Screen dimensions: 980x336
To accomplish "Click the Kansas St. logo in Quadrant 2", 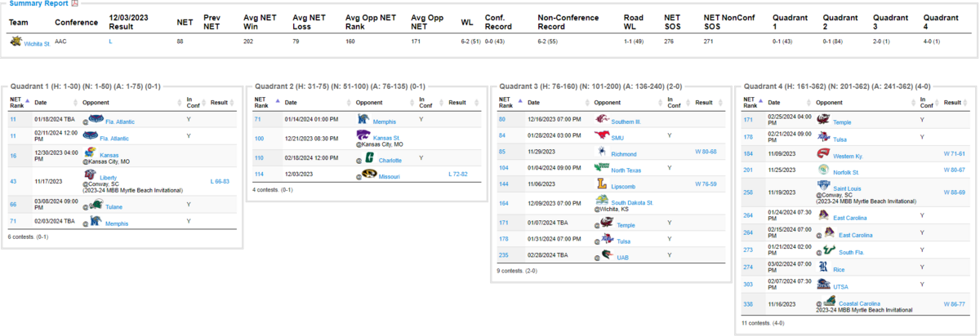I will (x=363, y=137).
